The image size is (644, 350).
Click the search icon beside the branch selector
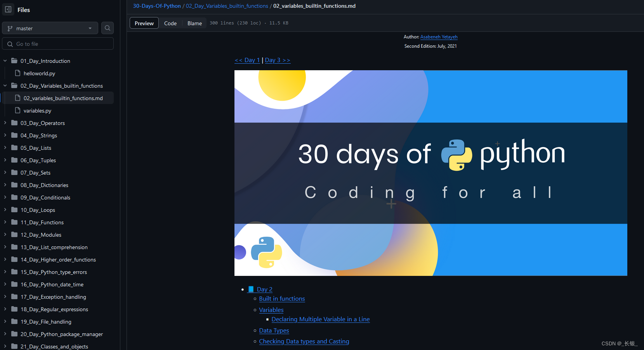point(108,28)
